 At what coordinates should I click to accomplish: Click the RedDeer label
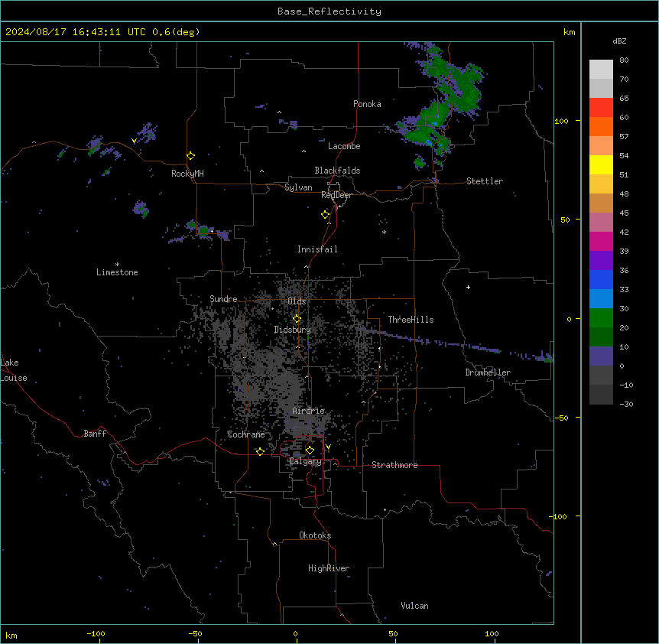pyautogui.click(x=336, y=195)
